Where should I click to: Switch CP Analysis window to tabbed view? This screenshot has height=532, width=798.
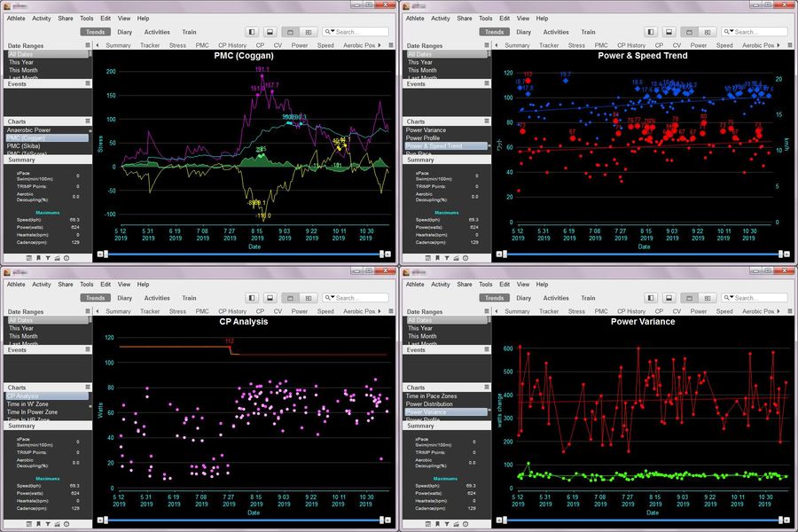290,298
